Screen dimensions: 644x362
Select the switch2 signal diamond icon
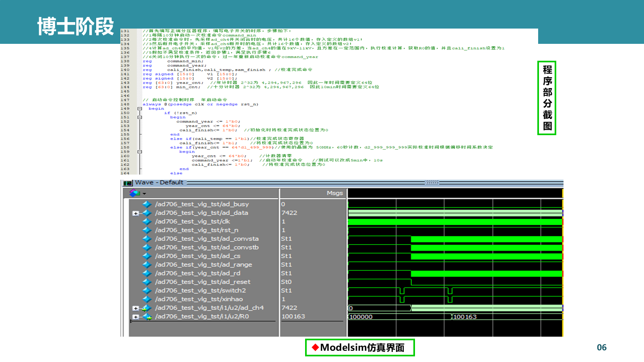pos(147,291)
